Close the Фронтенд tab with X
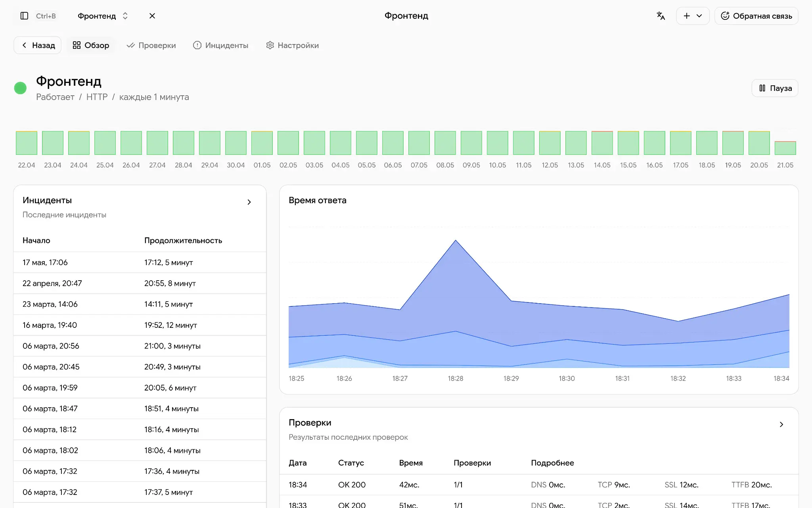The width and height of the screenshot is (812, 508). click(152, 16)
